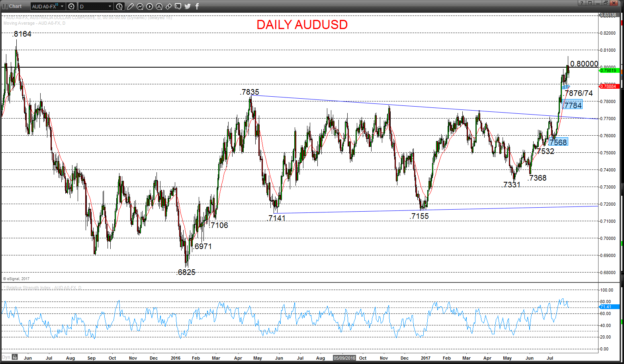Expand the AUD A0-FX symbol dropdown

62,6
